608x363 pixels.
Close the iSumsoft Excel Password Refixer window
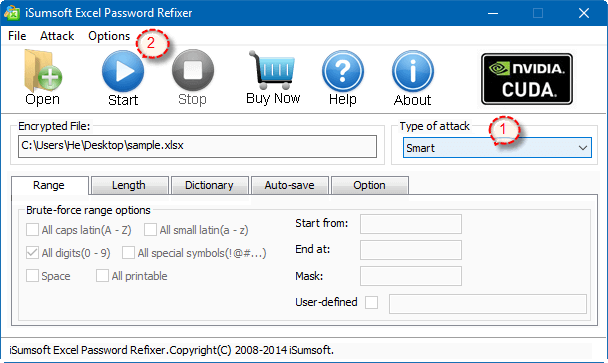click(584, 13)
